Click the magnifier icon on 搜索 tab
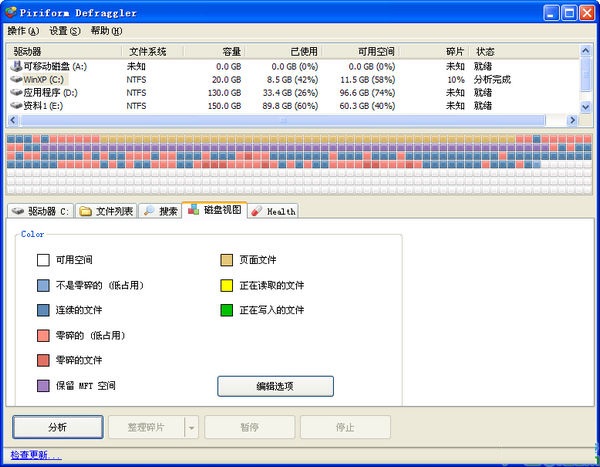600x467 pixels. [x=149, y=211]
